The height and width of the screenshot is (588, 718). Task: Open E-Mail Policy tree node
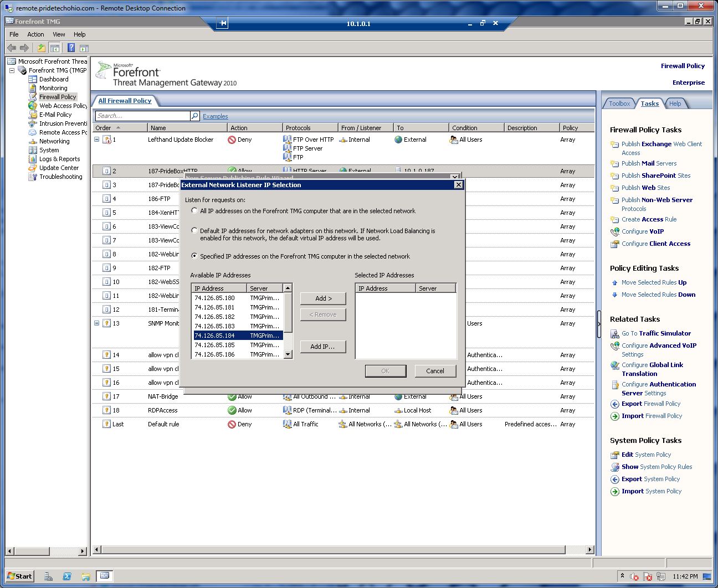[x=55, y=115]
